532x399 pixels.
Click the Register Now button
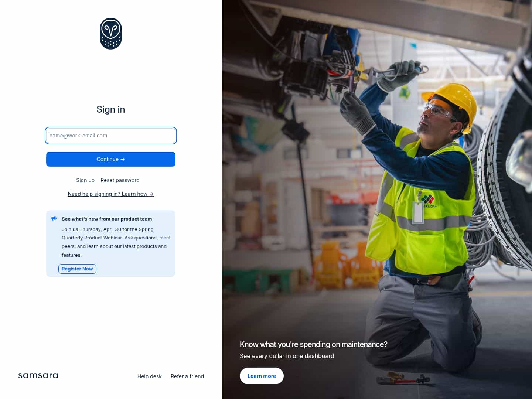77,269
